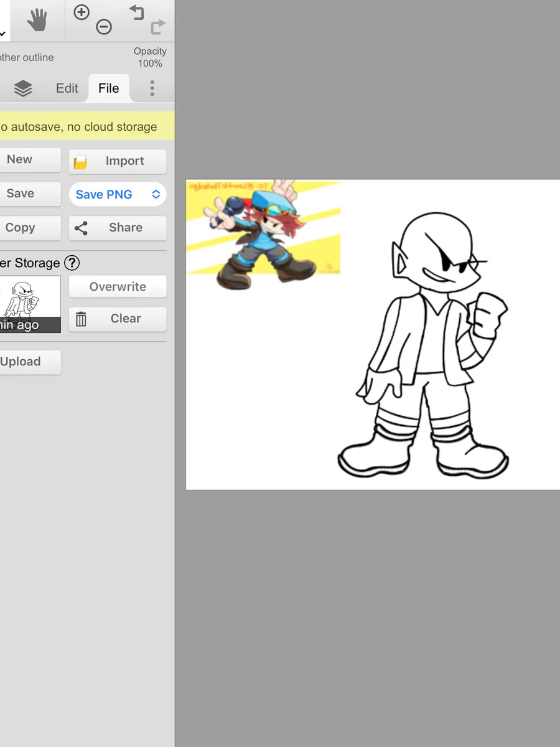Open the Layers tab icon
The image size is (560, 747).
[23, 88]
